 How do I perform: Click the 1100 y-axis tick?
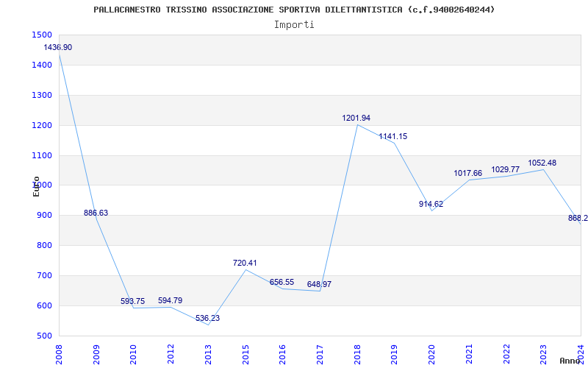(x=43, y=155)
